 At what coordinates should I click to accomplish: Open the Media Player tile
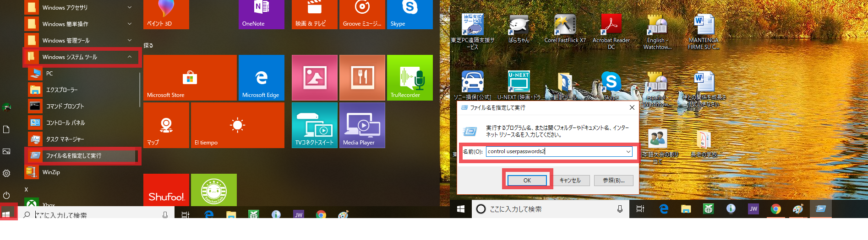(362, 125)
